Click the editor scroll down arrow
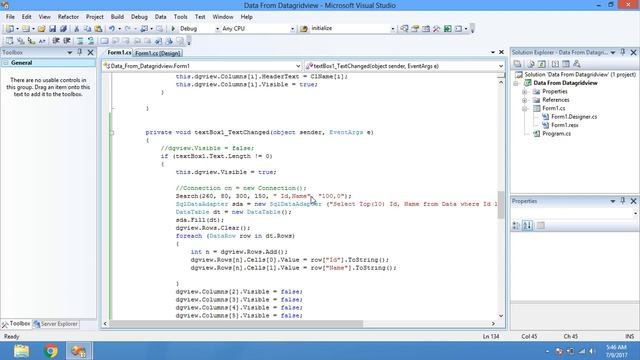 point(501,316)
